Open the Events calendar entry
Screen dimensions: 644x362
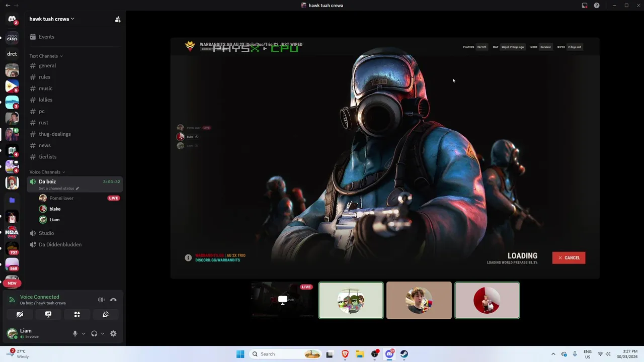(74, 37)
